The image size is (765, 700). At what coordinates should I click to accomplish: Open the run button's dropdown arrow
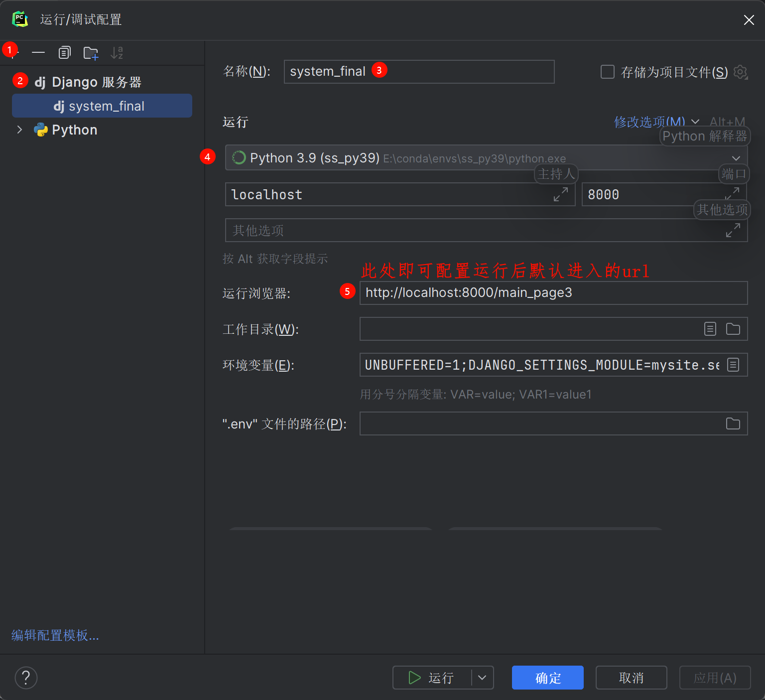coord(481,678)
